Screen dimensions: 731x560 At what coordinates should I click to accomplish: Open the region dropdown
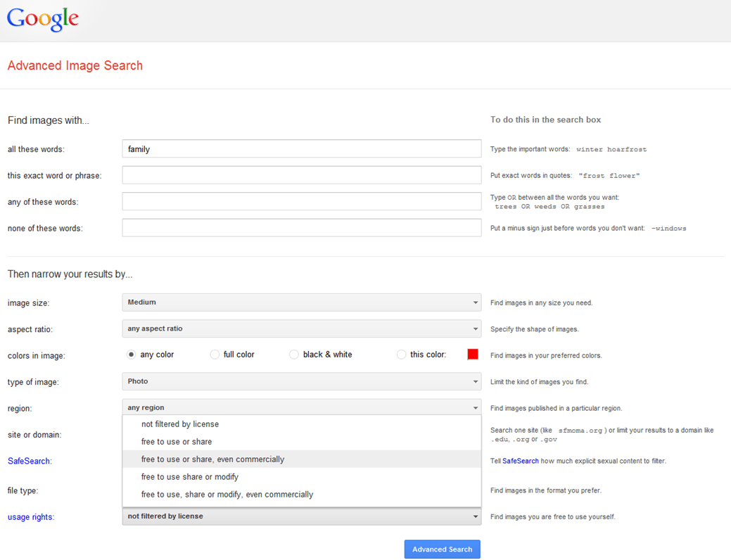(302, 407)
